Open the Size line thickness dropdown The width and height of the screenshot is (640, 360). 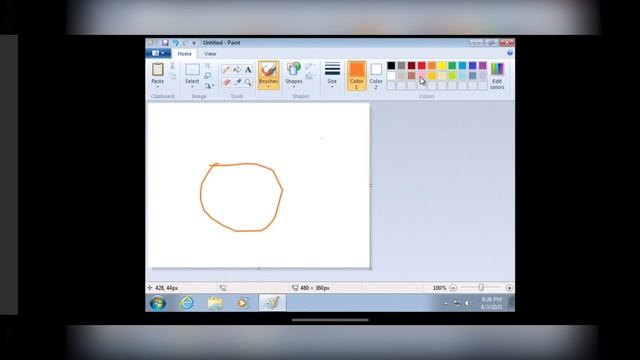[x=332, y=75]
